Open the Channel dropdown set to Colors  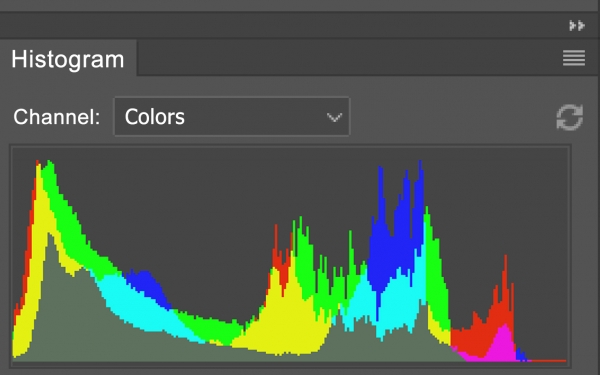point(232,116)
